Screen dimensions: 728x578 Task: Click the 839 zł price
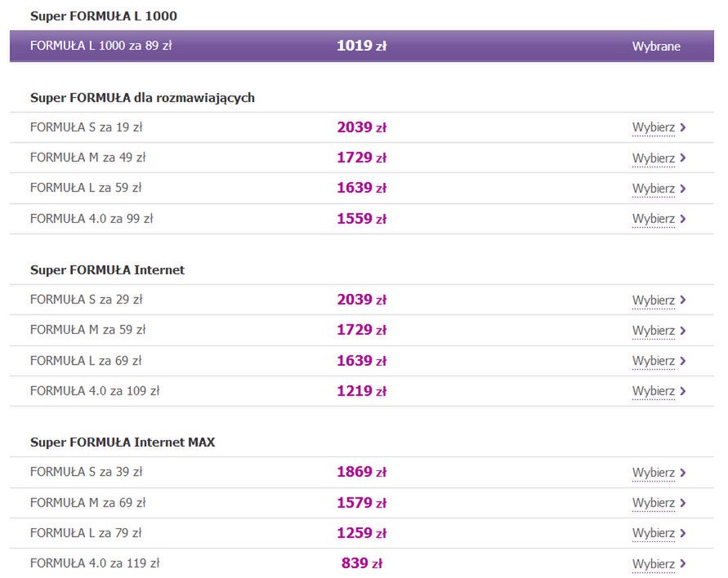[x=362, y=563]
